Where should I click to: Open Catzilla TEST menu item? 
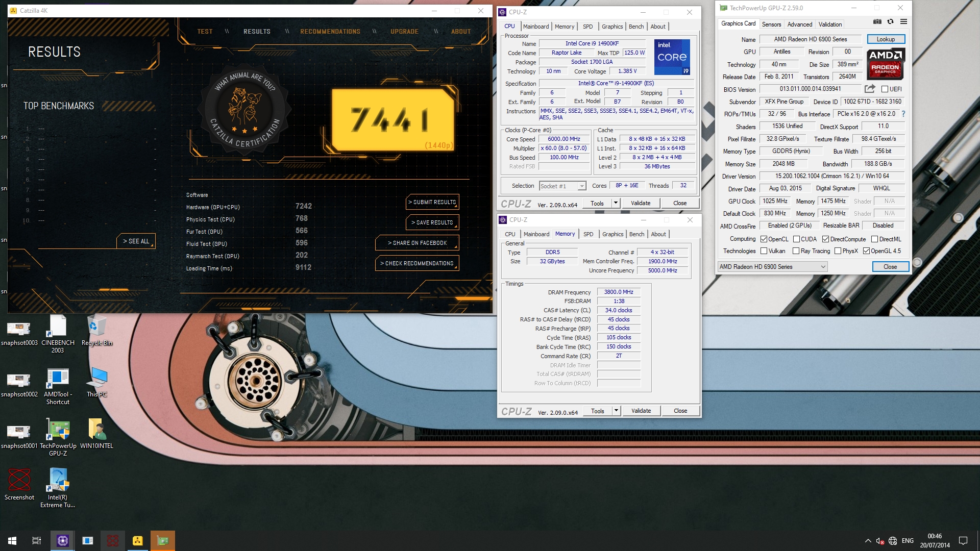[x=205, y=32]
